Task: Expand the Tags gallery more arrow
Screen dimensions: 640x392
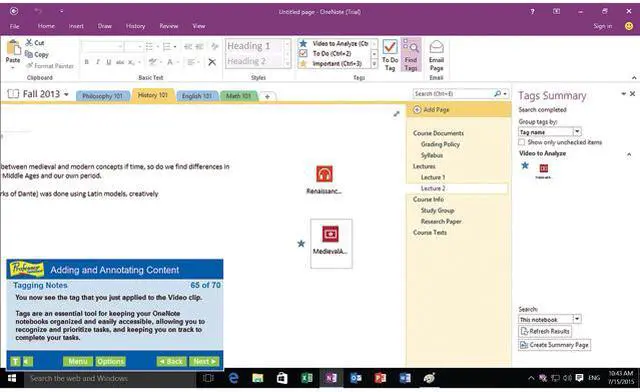Action: (374, 64)
